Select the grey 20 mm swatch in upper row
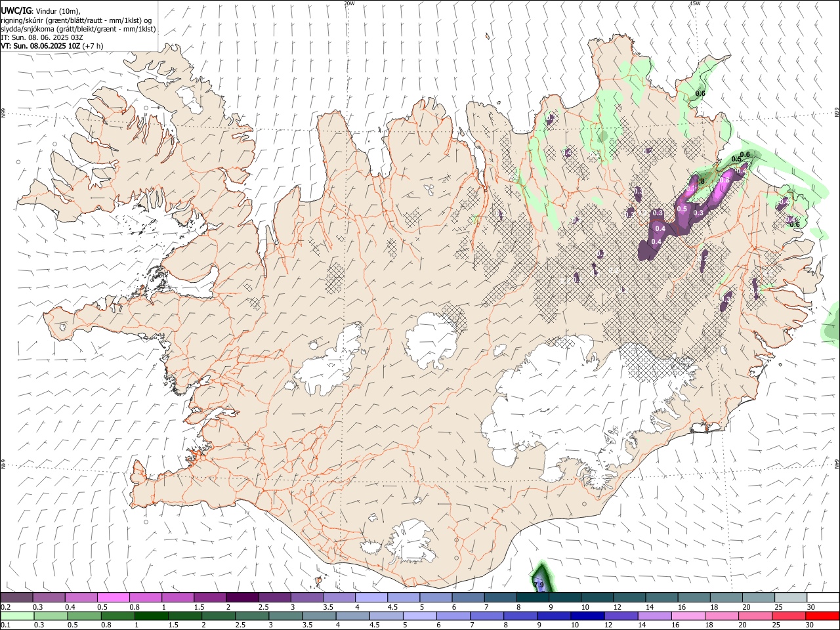Screen dimensions: 840x630 tap(758, 597)
